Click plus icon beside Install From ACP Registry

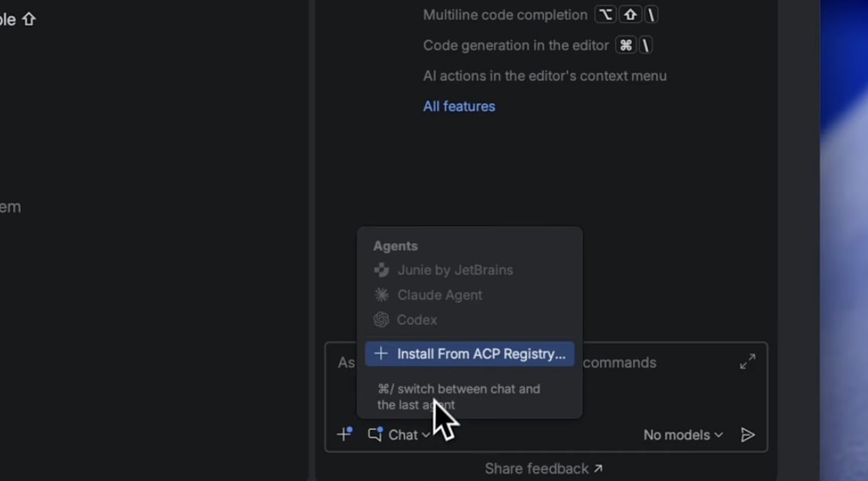(381, 354)
